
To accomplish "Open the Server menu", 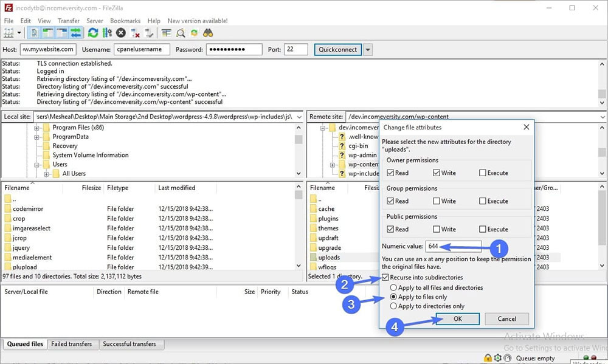I will tap(95, 21).
